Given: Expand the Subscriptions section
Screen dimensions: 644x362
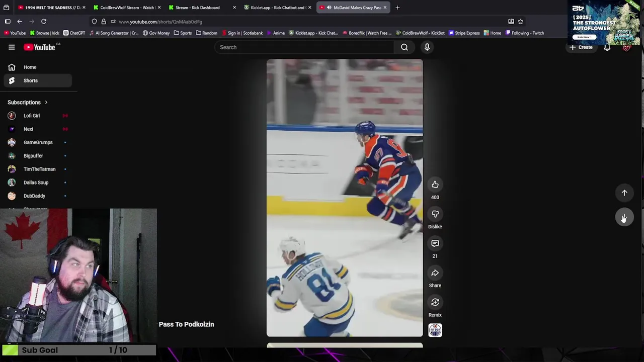Looking at the screenshot, I should [28, 103].
